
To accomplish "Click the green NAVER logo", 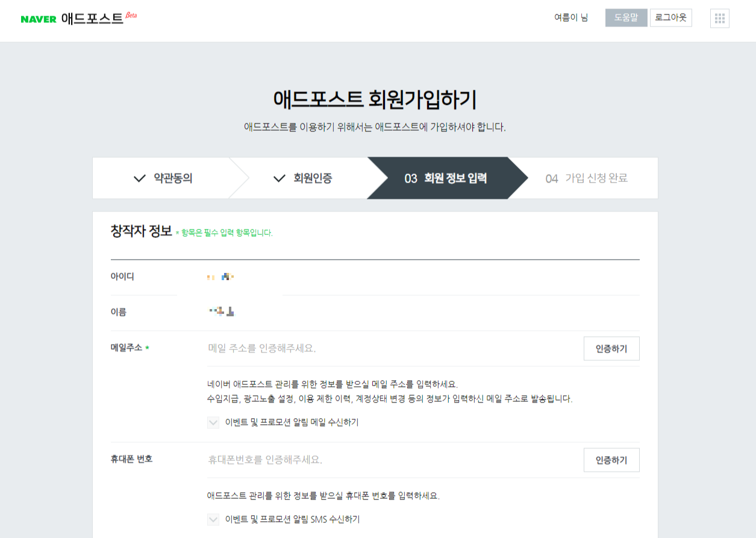I will pos(39,19).
